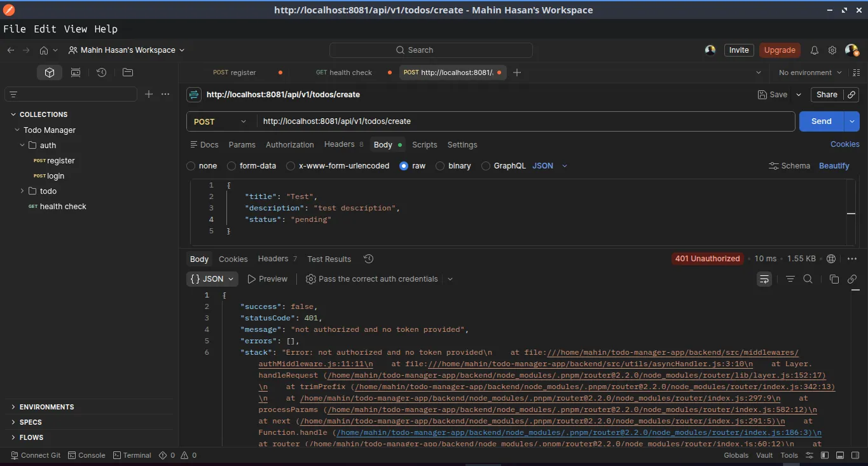Click the plus icon to create a new collection
This screenshot has height=466, width=868.
pyautogui.click(x=149, y=94)
